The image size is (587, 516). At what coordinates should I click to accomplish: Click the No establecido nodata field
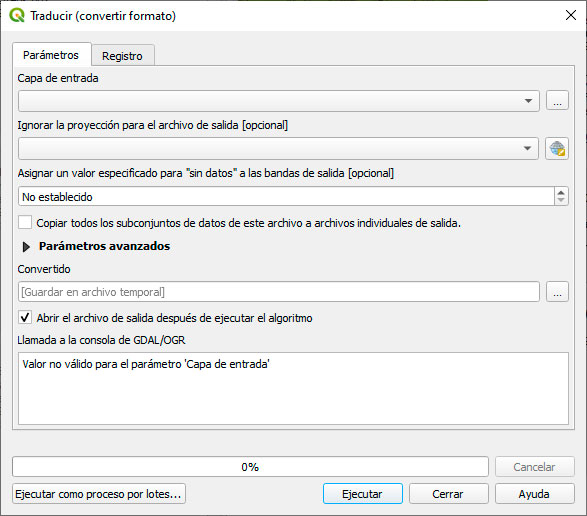coord(286,197)
